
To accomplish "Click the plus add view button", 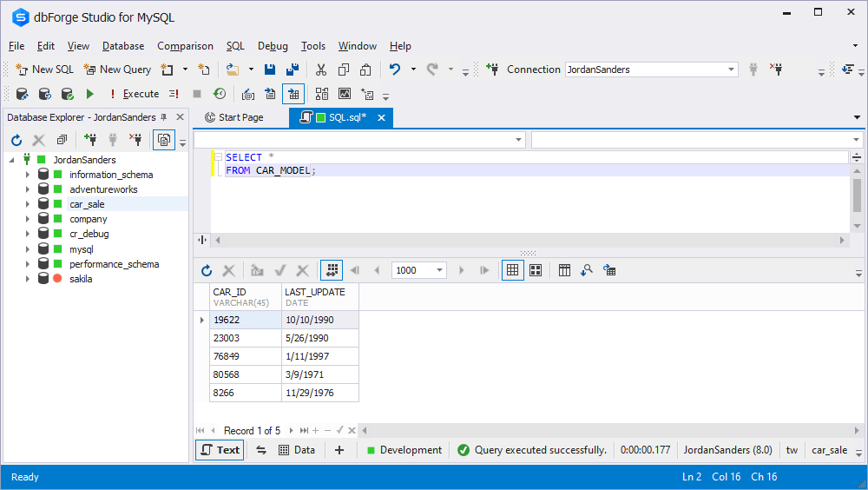I will (x=339, y=450).
